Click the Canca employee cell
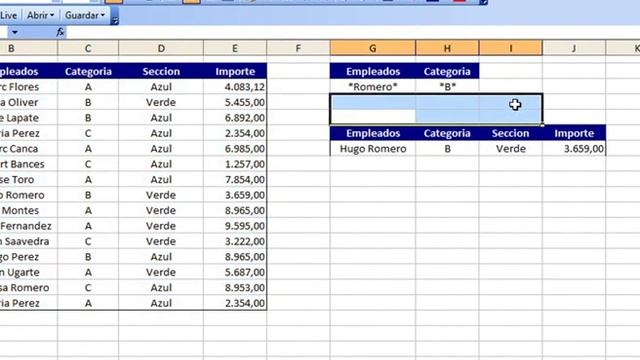This screenshot has width=640, height=360. coord(29,149)
